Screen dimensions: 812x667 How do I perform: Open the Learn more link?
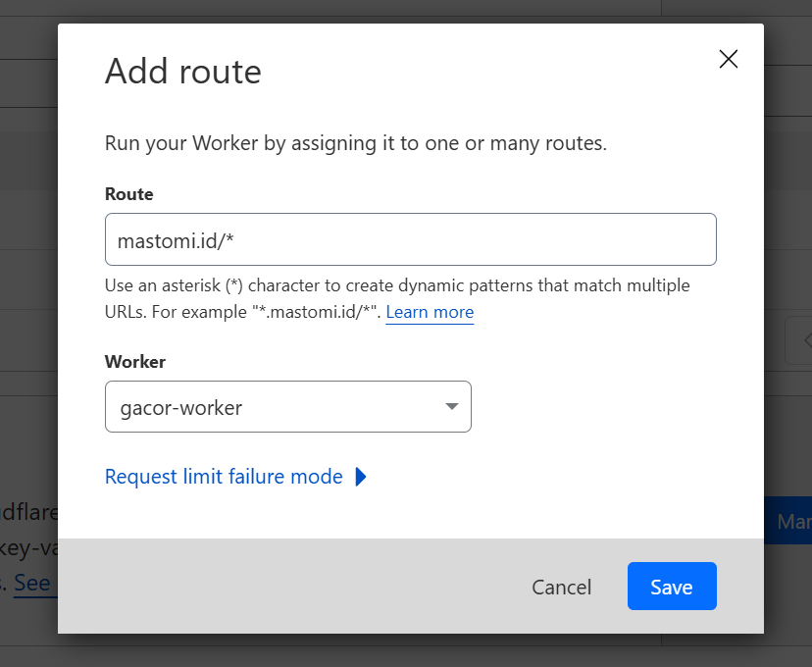(430, 312)
